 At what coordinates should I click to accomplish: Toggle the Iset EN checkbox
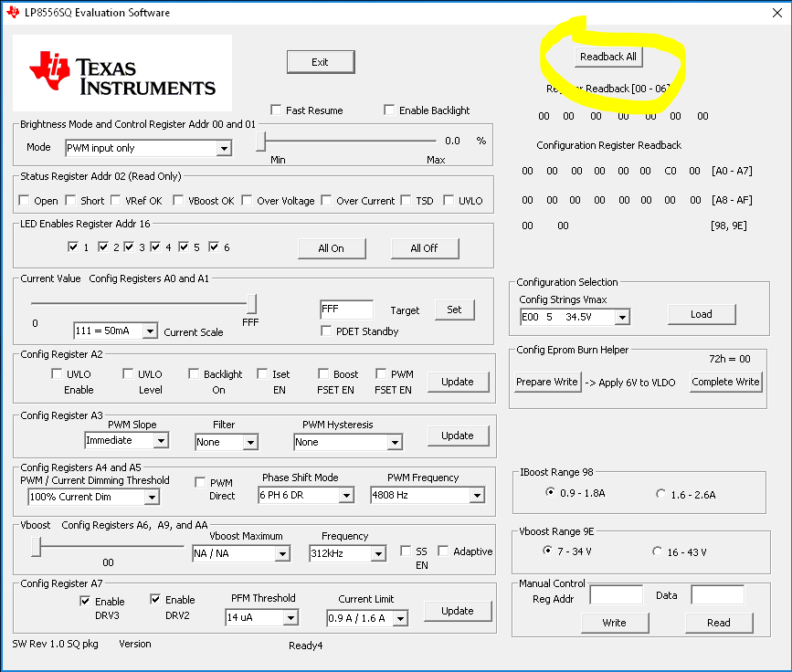click(x=262, y=373)
